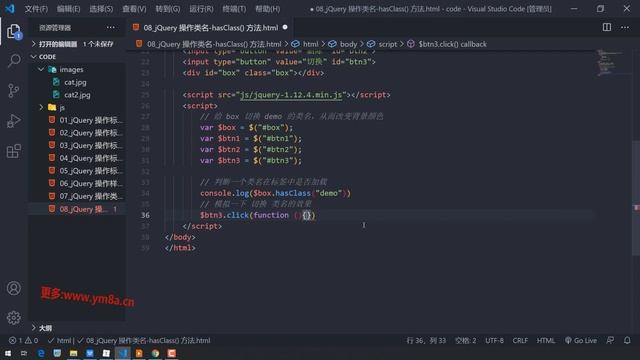This screenshot has height=360, width=640.
Task: Click the editor vertical scrollbar
Action: pos(636,198)
